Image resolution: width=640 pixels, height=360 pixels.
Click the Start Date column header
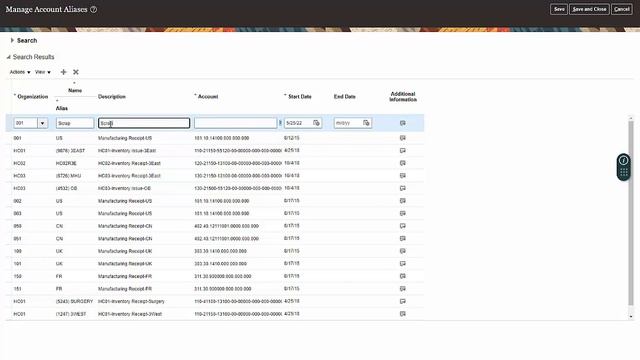point(300,97)
